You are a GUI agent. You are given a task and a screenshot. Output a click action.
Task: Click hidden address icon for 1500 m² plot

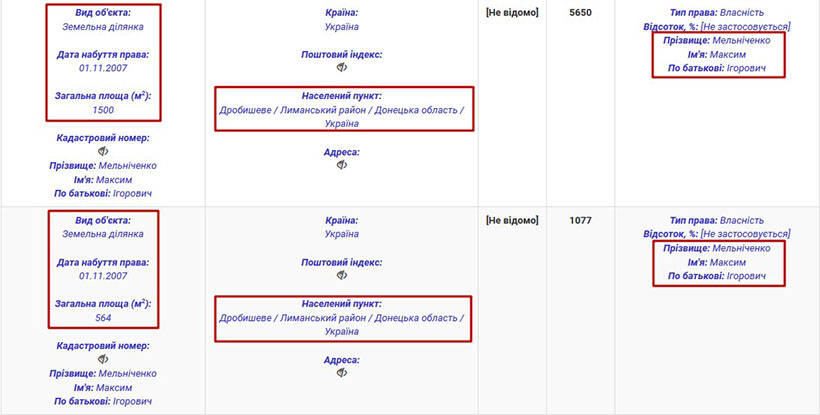click(x=342, y=165)
